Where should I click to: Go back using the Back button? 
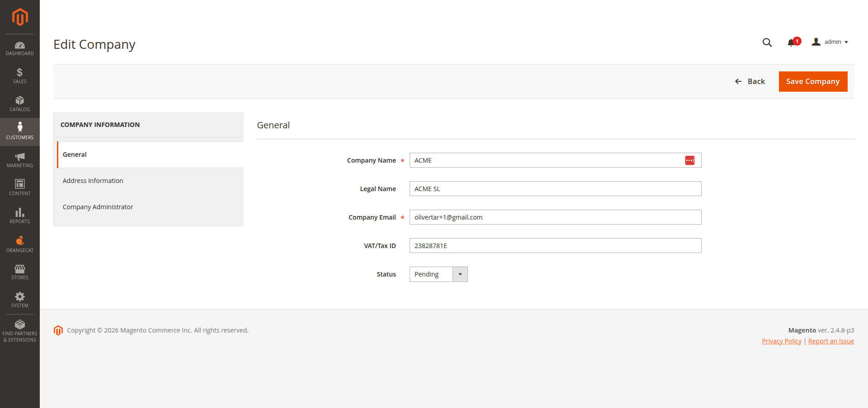pyautogui.click(x=750, y=82)
